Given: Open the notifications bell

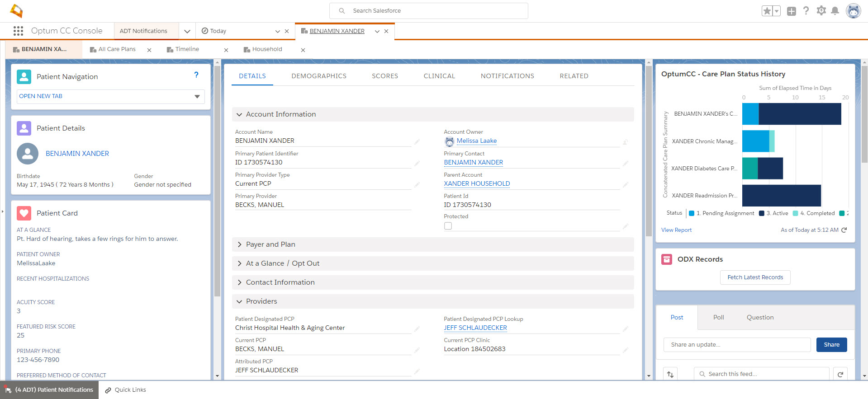Looking at the screenshot, I should (x=835, y=11).
